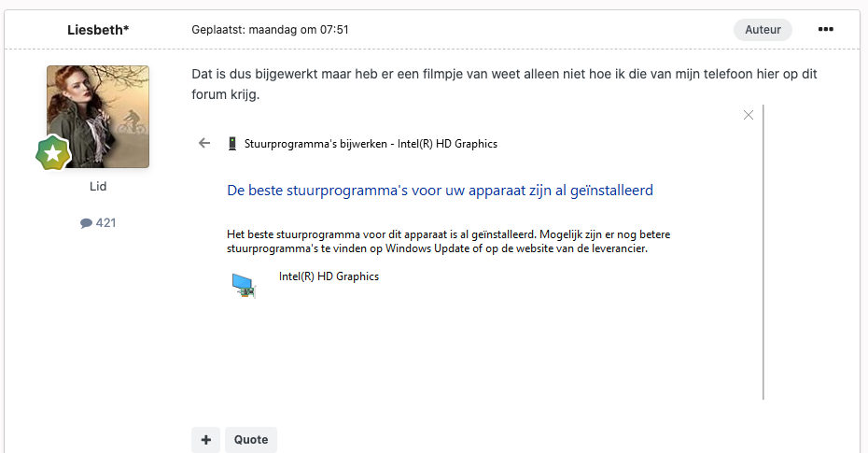
Task: Open Liesbeth's avatar picture
Action: [98, 117]
